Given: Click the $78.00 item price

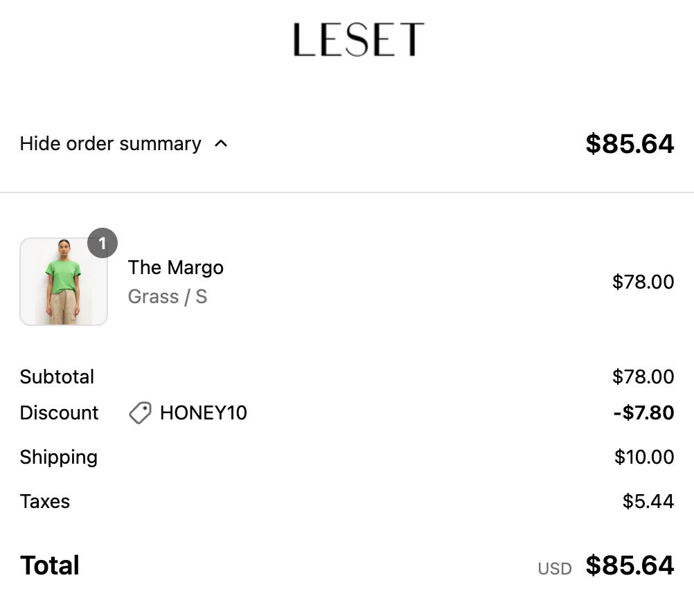Looking at the screenshot, I should pos(643,282).
